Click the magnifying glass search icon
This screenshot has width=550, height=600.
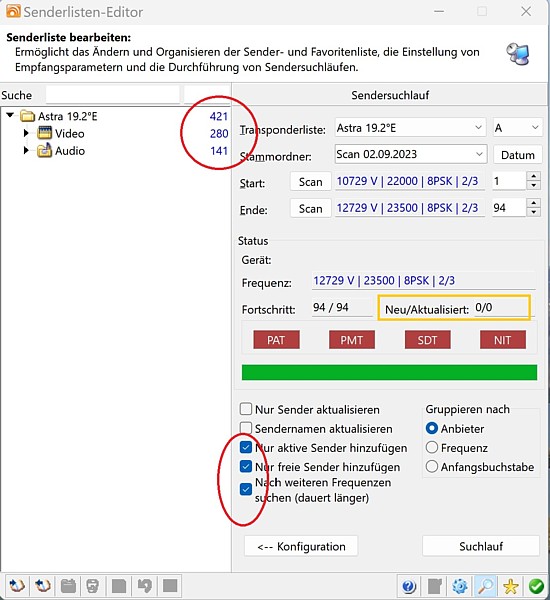[x=485, y=586]
